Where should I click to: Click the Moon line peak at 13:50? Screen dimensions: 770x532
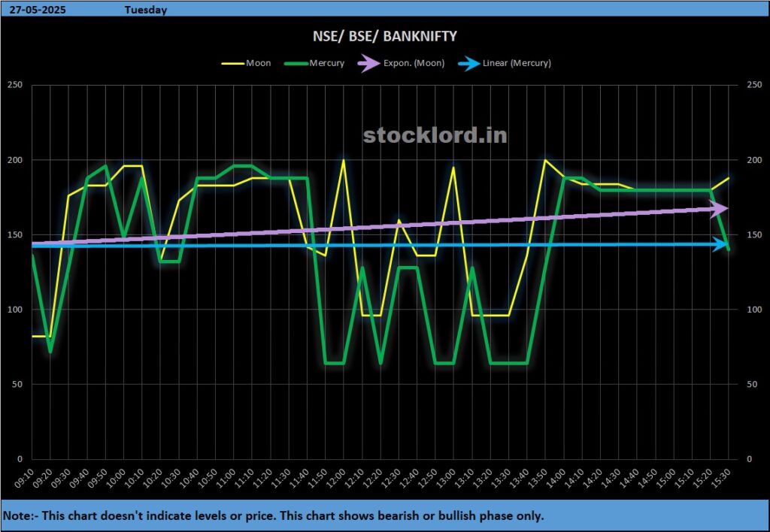(545, 161)
